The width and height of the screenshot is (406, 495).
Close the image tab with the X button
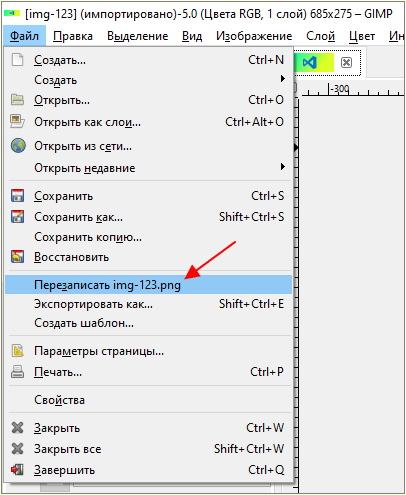click(346, 62)
